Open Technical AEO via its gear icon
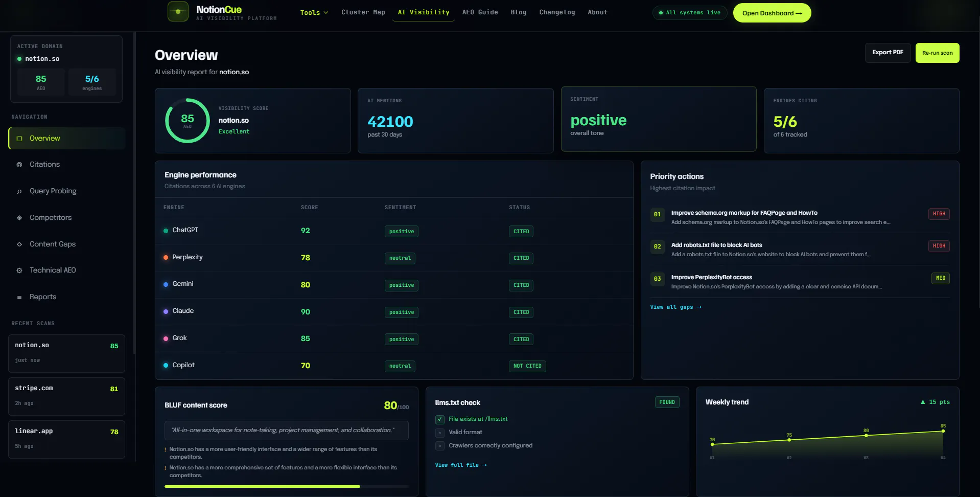This screenshot has width=980, height=497. [19, 270]
